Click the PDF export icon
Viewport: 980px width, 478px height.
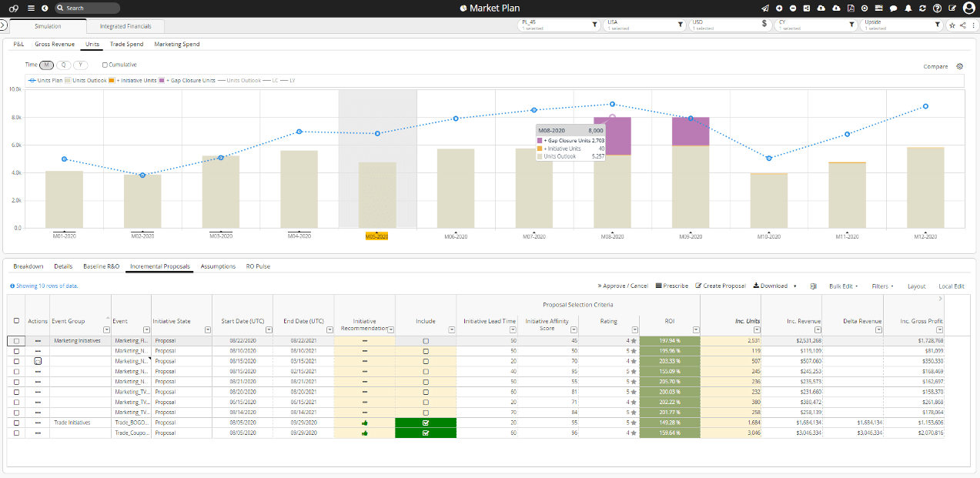(851, 8)
